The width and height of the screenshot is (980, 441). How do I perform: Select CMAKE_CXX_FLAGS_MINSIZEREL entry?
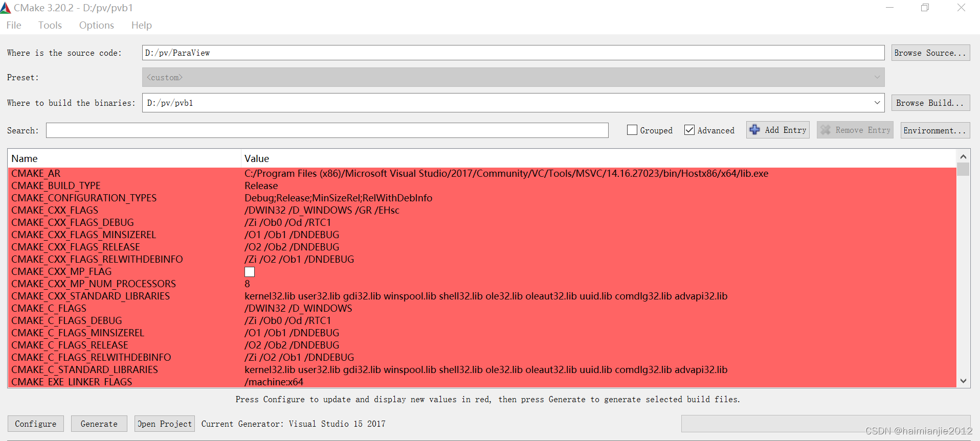pyautogui.click(x=84, y=235)
